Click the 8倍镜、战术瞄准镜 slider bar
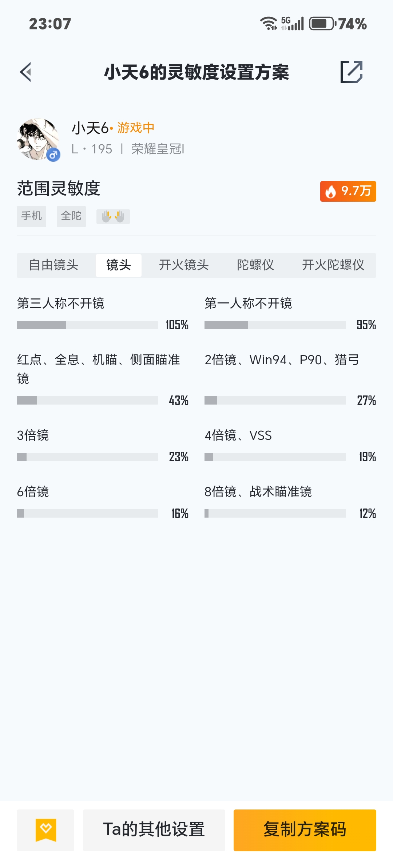 pyautogui.click(x=275, y=513)
